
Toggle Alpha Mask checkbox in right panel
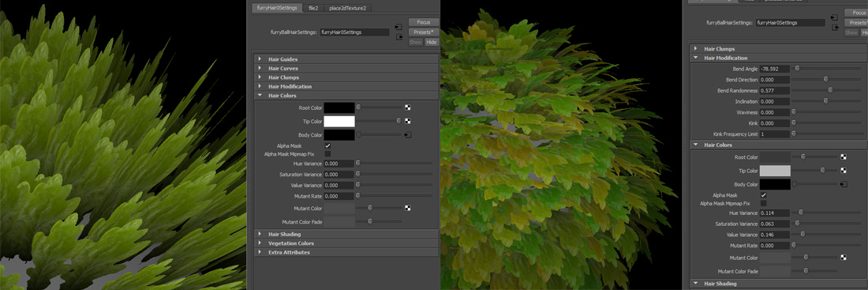pyautogui.click(x=763, y=195)
